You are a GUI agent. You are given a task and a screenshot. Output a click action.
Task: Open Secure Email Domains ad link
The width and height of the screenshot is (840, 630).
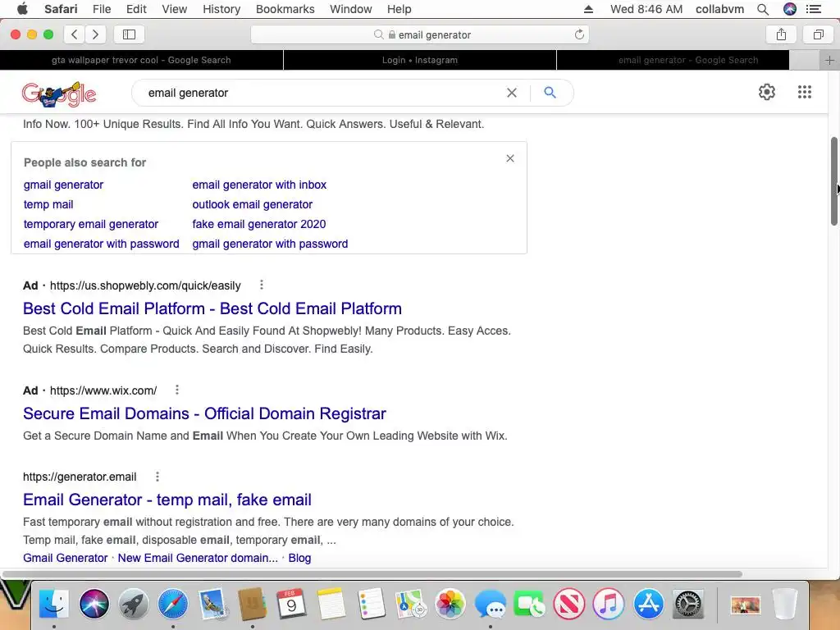(204, 413)
